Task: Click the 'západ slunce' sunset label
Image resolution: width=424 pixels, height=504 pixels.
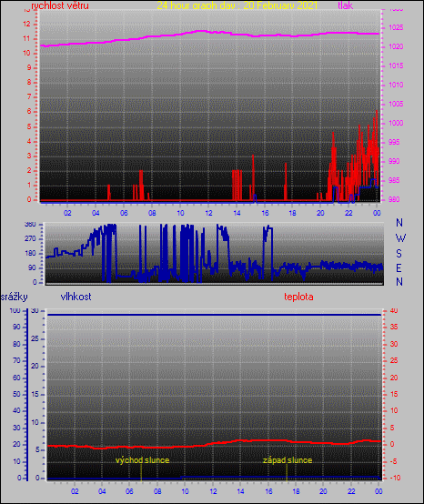Action: [x=288, y=460]
